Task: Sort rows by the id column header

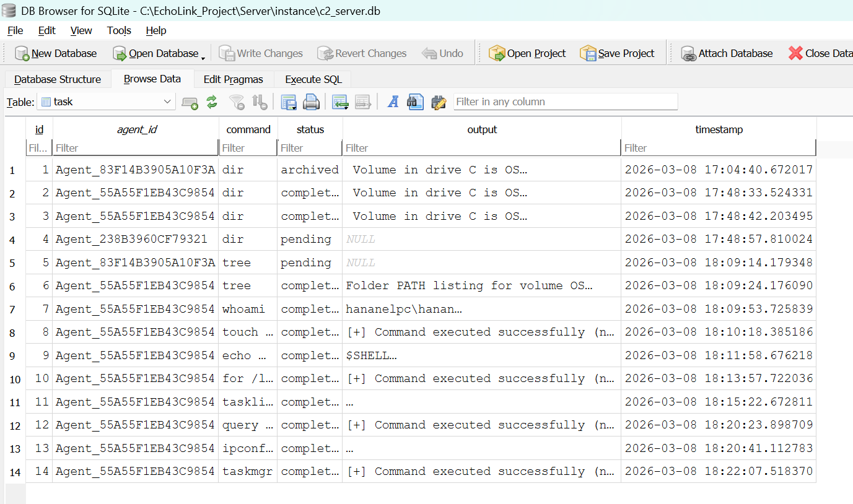Action: click(x=39, y=129)
